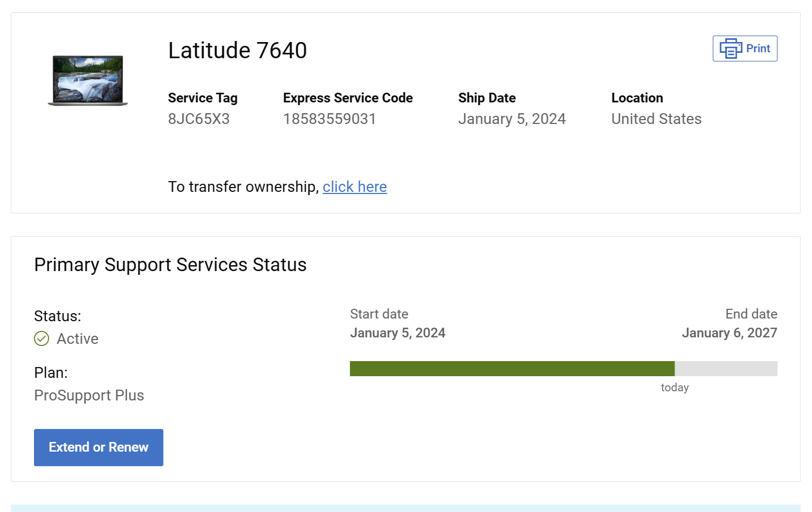
Task: Follow the click here ownership link
Action: point(355,186)
